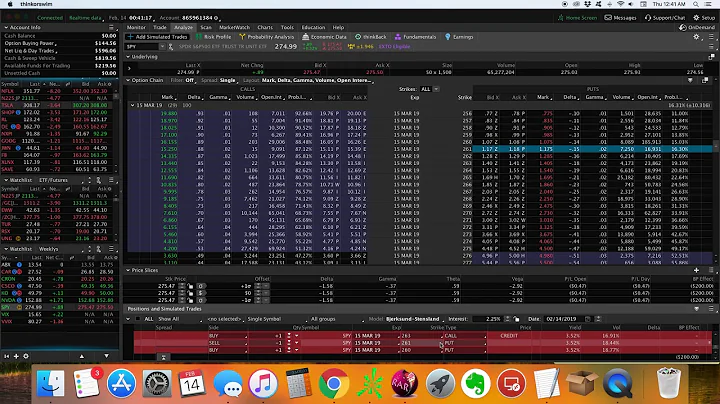This screenshot has width=720, height=404.
Task: Open Weeklys watchlist menu icon
Action: pyautogui.click(x=111, y=249)
